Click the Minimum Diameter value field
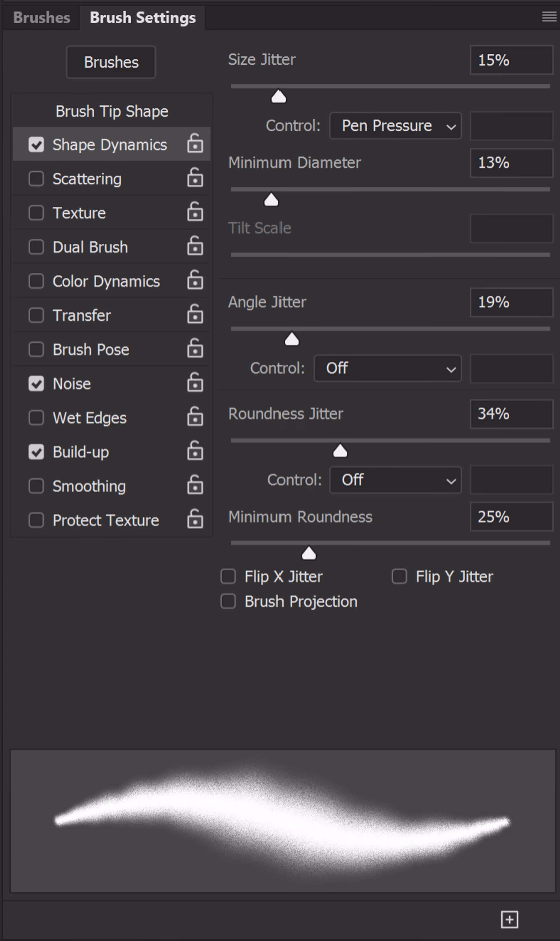This screenshot has height=941, width=560. [x=511, y=163]
